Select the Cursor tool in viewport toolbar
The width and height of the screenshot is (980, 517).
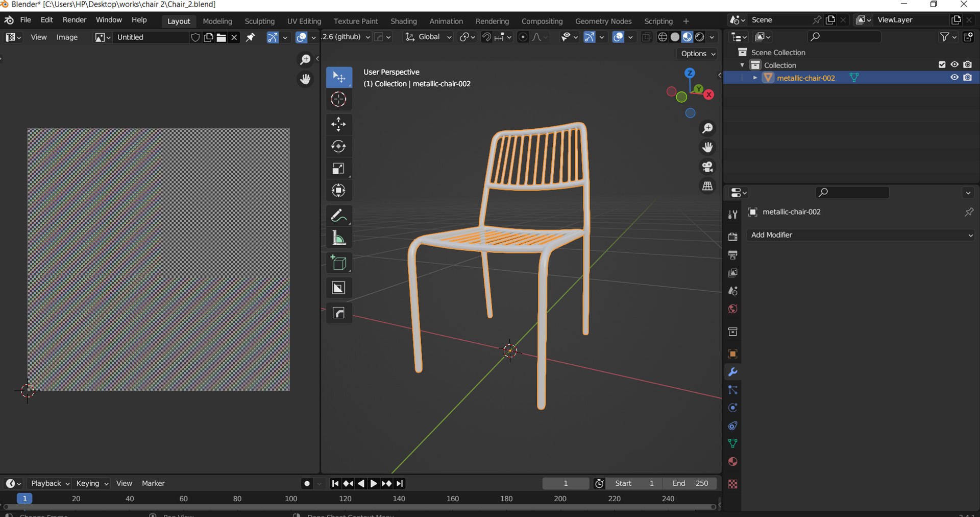click(x=338, y=100)
